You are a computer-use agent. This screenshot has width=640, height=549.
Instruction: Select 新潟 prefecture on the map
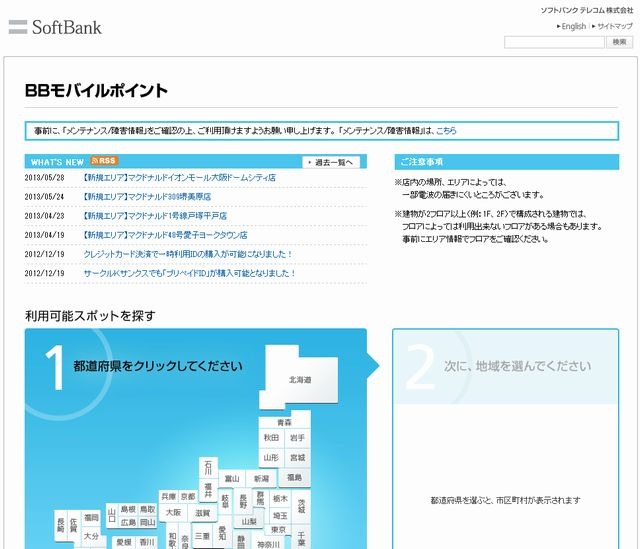click(261, 479)
